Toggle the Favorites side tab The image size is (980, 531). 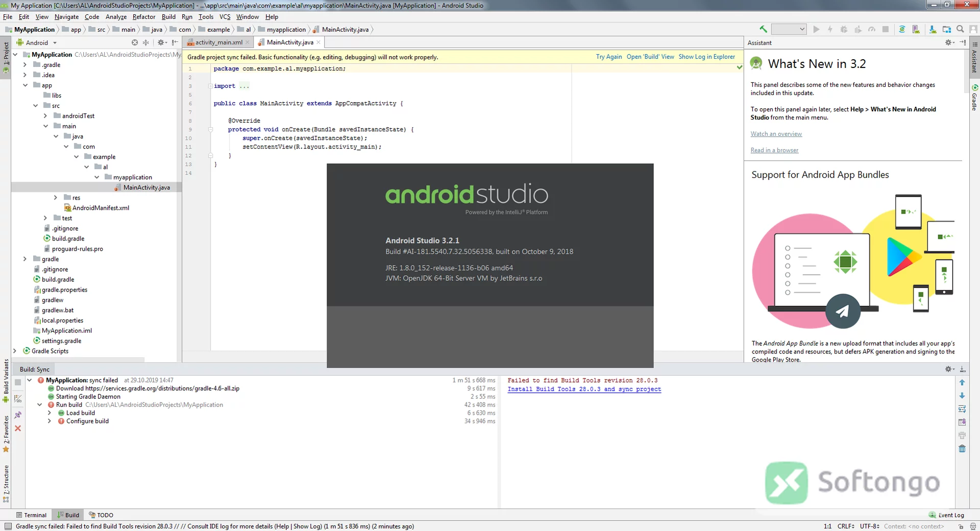point(6,434)
